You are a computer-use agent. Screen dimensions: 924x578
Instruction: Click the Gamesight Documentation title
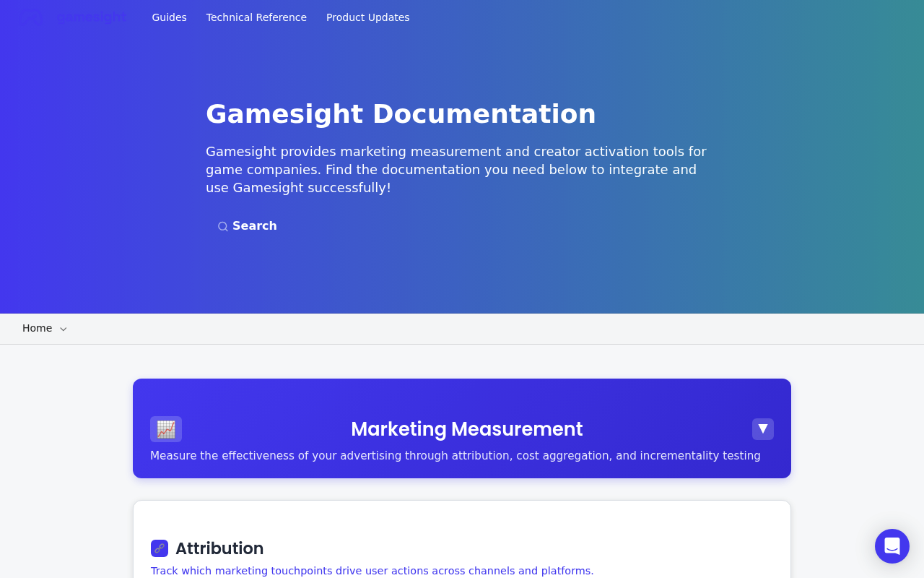click(x=401, y=114)
